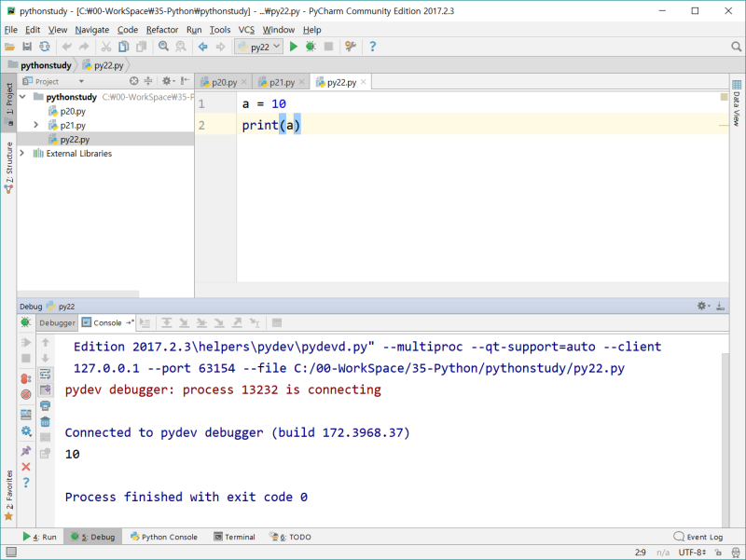
Task: Toggle the tool window button in the bottom-left status corner
Action: 11,552
